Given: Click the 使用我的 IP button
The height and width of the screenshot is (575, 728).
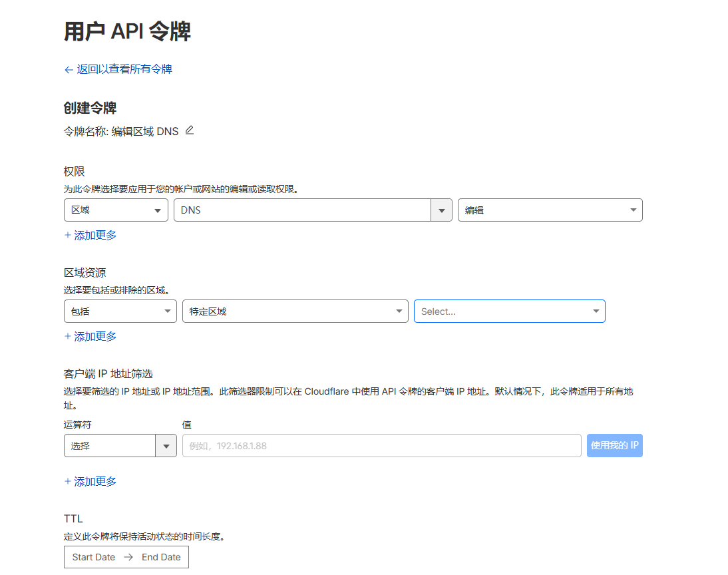Looking at the screenshot, I should tap(615, 445).
